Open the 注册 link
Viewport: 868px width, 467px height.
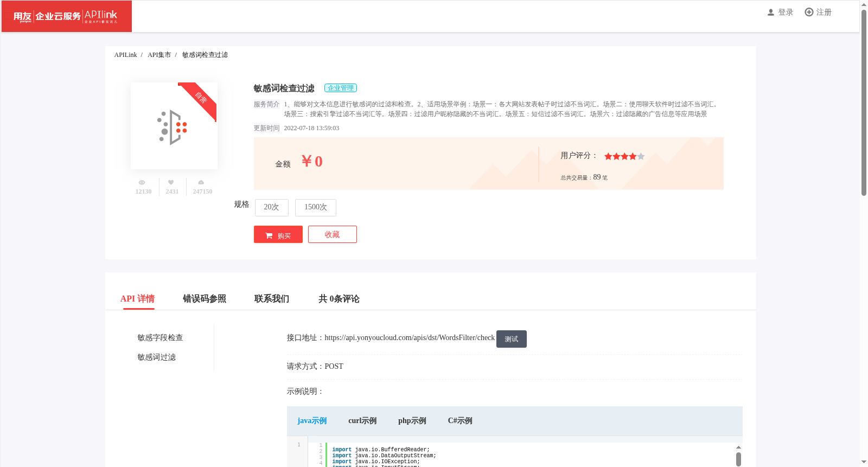point(824,12)
